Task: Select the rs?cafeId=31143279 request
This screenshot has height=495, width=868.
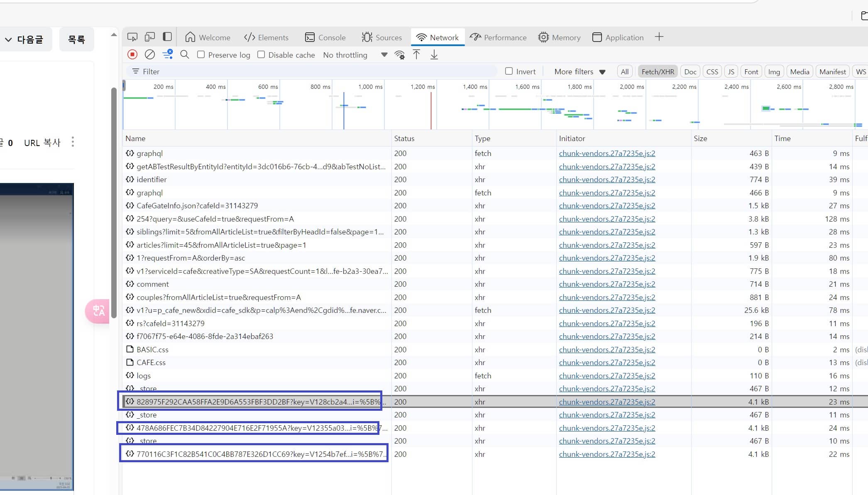Action: click(257, 323)
